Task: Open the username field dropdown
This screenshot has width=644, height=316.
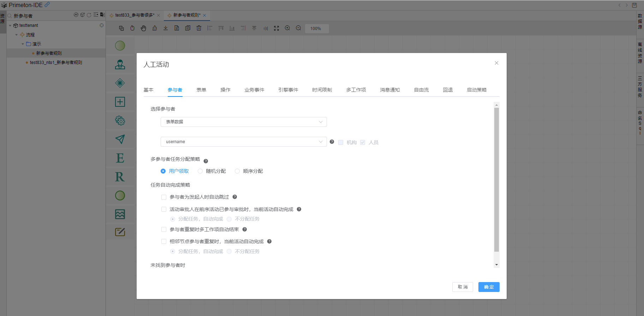Action: (244, 142)
